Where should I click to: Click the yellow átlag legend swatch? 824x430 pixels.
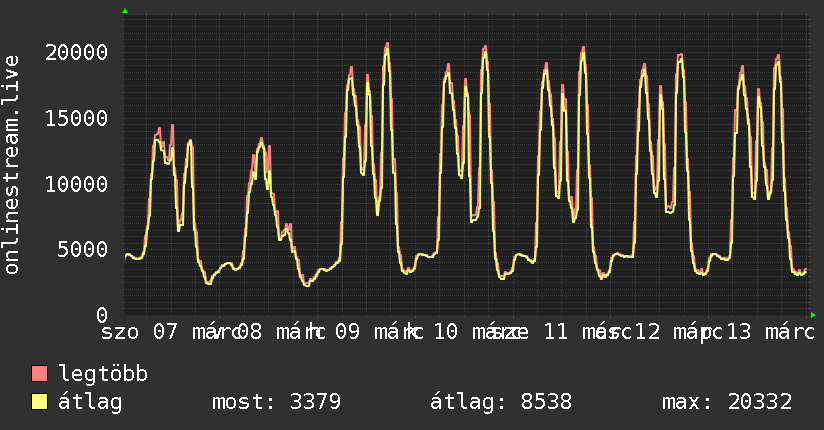pos(39,402)
